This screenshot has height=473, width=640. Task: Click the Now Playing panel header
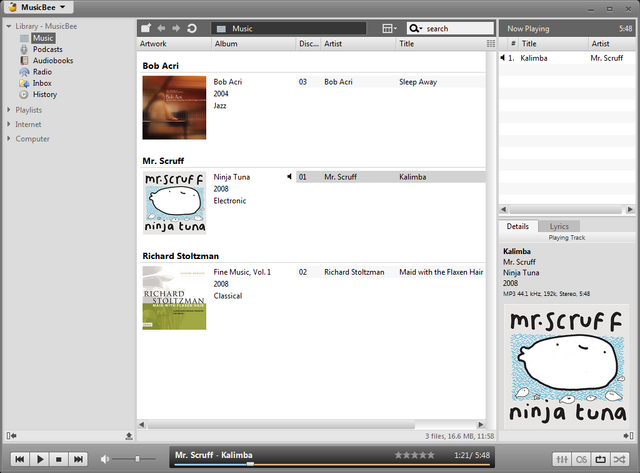pos(567,29)
